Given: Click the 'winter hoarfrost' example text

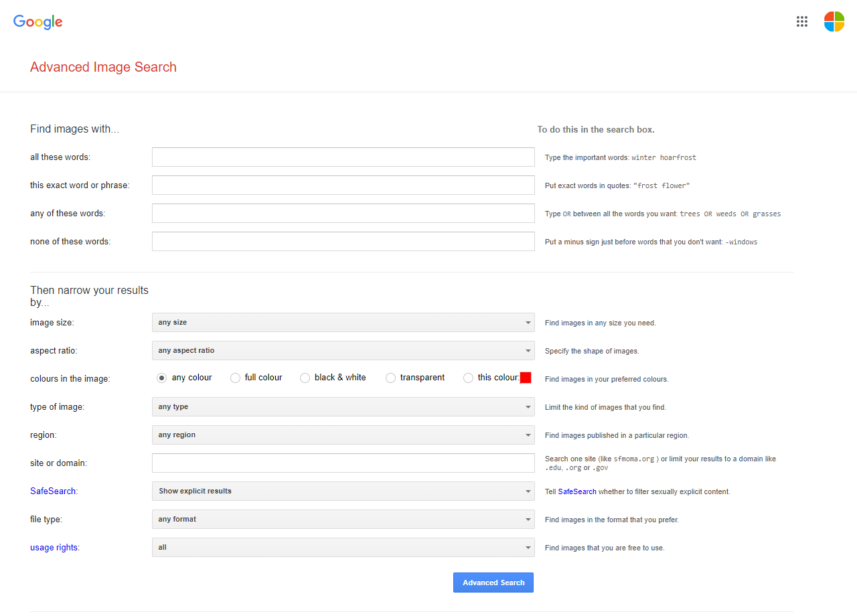Looking at the screenshot, I should pos(664,158).
